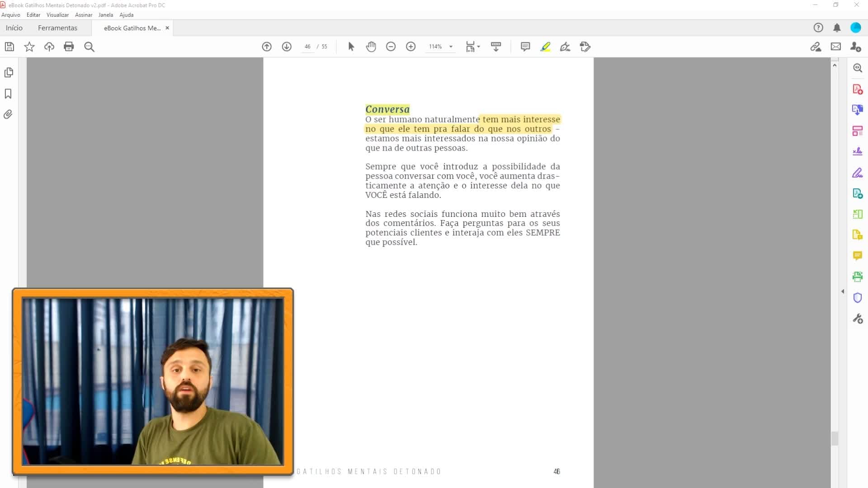
Task: Open the help question mark
Action: [x=818, y=28]
